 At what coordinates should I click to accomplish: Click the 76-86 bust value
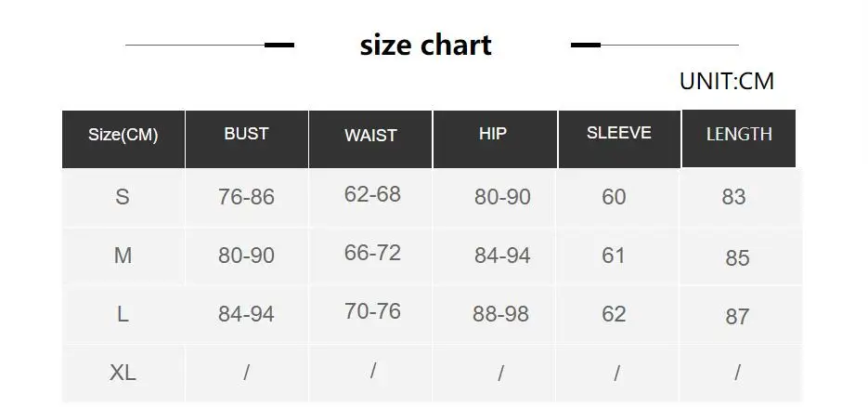[246, 197]
